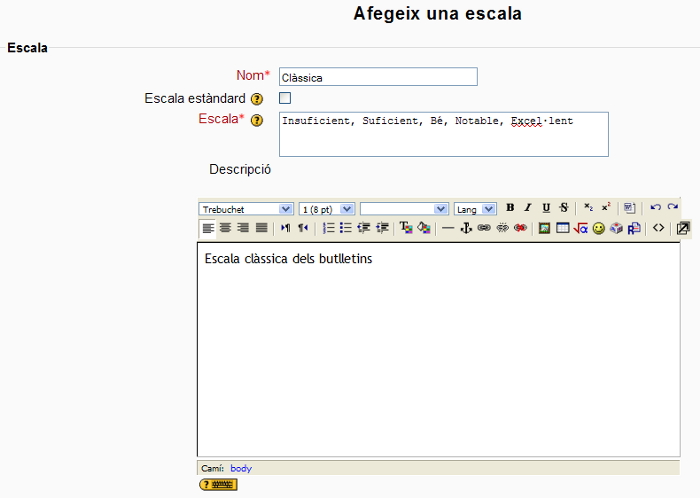Viewport: 700px width, 498px height.
Task: Clean Word HTML with the document icon
Action: pos(629,208)
